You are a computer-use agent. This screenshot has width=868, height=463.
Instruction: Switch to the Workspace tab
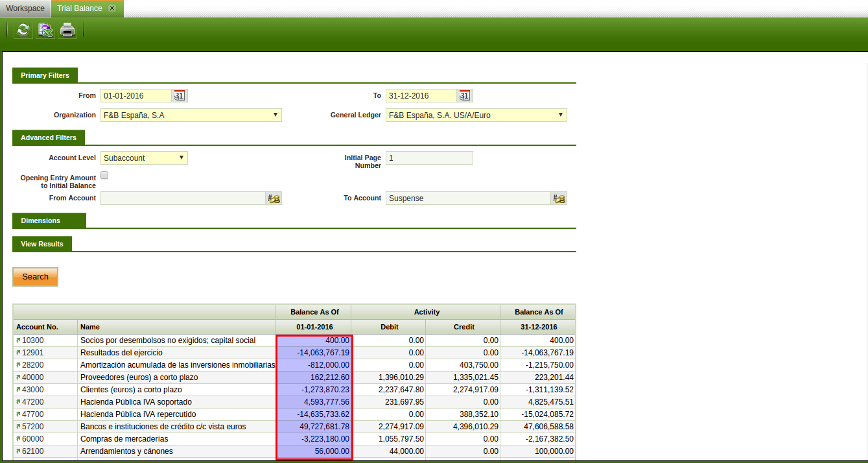(25, 8)
